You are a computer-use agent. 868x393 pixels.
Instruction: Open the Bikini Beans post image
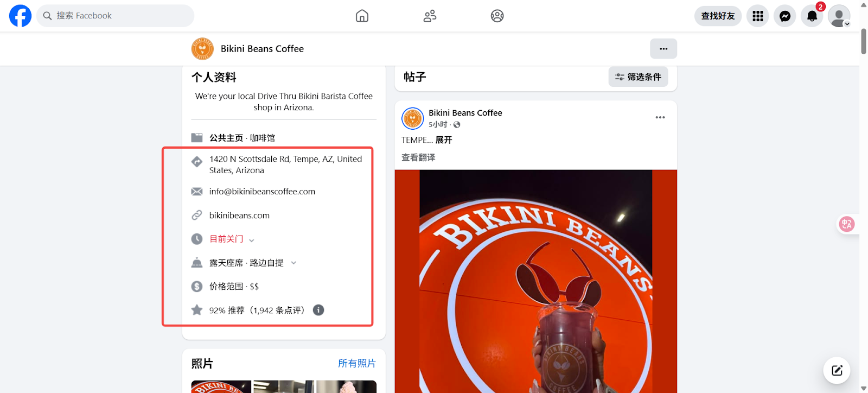pyautogui.click(x=536, y=281)
